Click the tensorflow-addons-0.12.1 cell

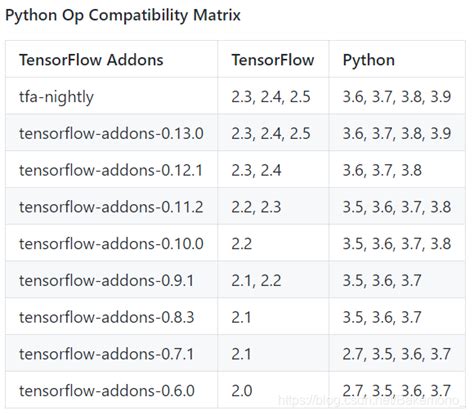(x=112, y=169)
